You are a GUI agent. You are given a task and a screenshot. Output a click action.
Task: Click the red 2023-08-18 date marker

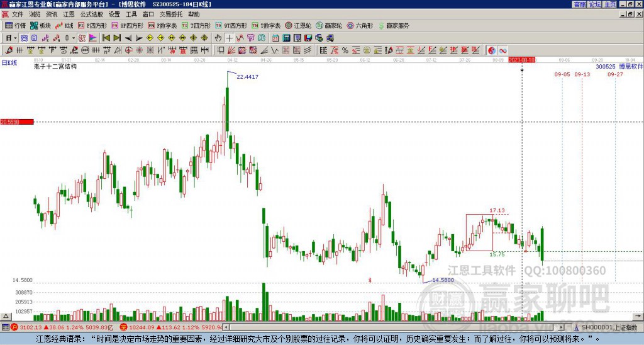521,60
